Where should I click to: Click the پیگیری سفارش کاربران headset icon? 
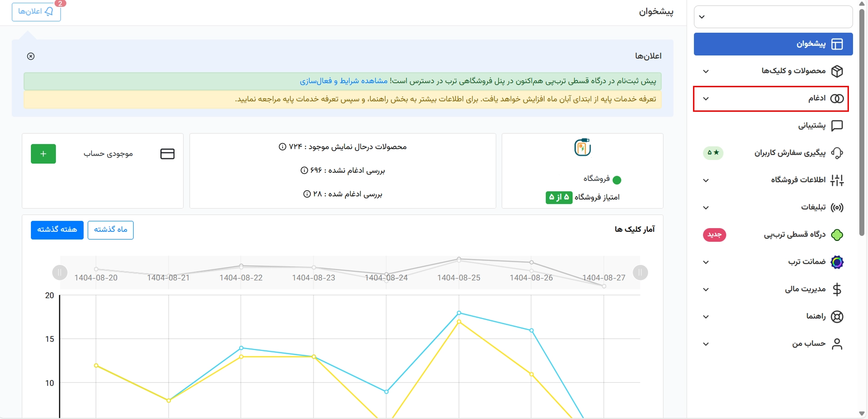tap(838, 153)
